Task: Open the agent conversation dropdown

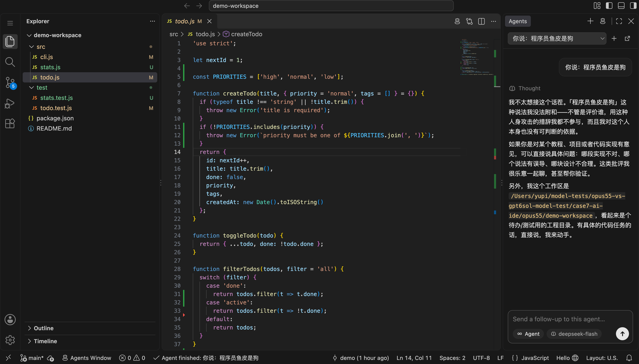Action: [x=557, y=38]
